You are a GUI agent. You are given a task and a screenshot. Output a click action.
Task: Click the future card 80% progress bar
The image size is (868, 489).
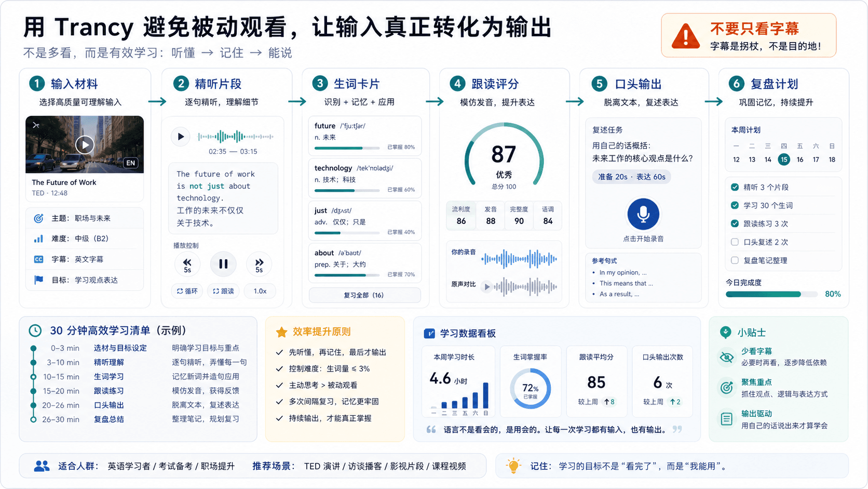[x=348, y=148]
